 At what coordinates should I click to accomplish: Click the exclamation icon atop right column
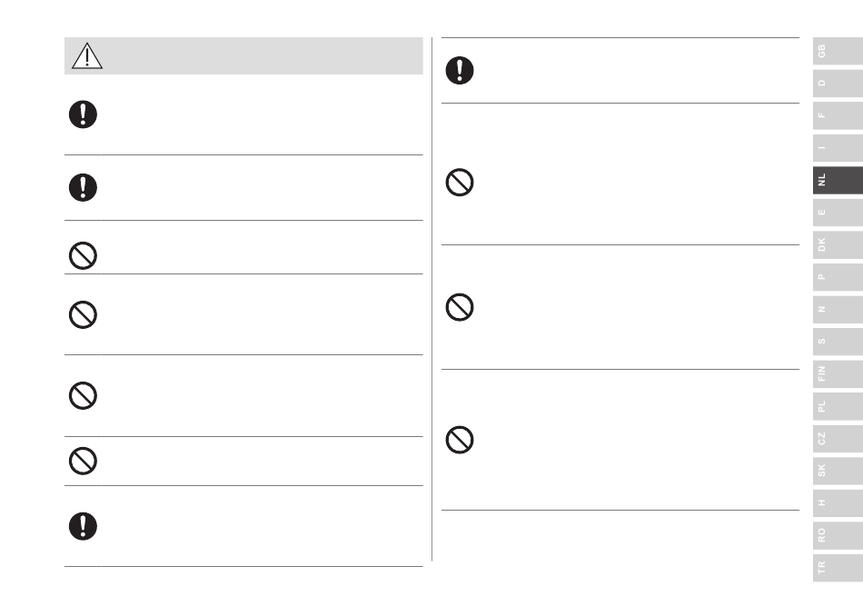click(x=460, y=71)
